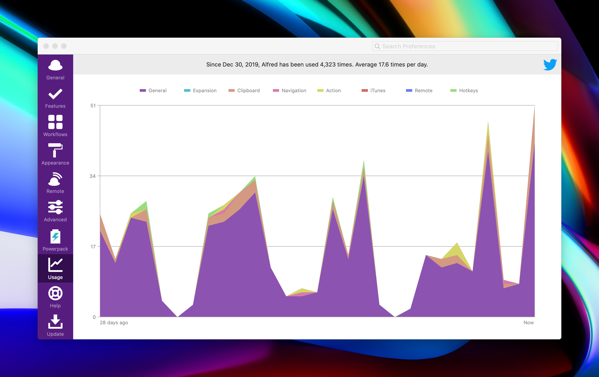Select the Usage chart icon
This screenshot has width=599, height=377.
(55, 265)
